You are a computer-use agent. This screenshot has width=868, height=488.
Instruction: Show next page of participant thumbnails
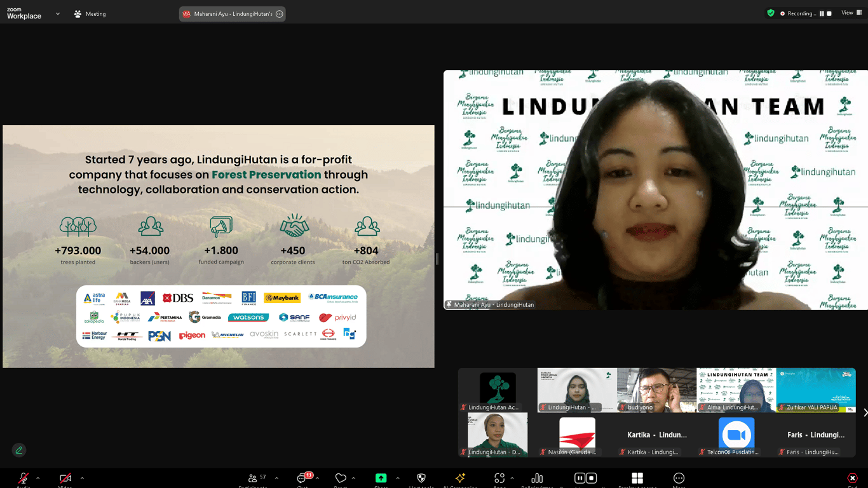864,412
